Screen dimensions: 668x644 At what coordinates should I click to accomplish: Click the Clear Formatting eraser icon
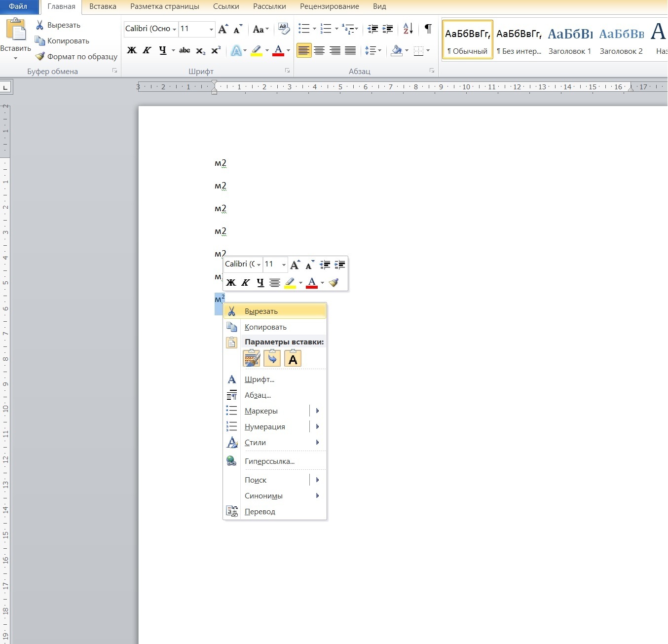[284, 29]
